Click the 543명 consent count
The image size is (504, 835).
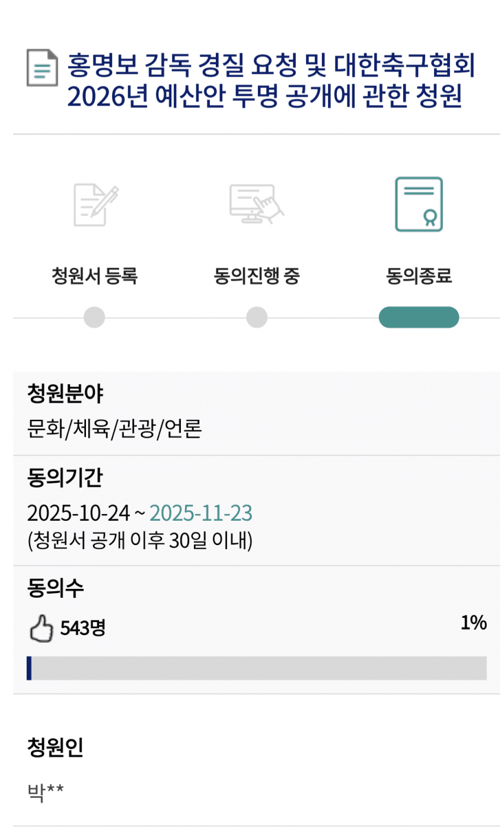point(83,627)
